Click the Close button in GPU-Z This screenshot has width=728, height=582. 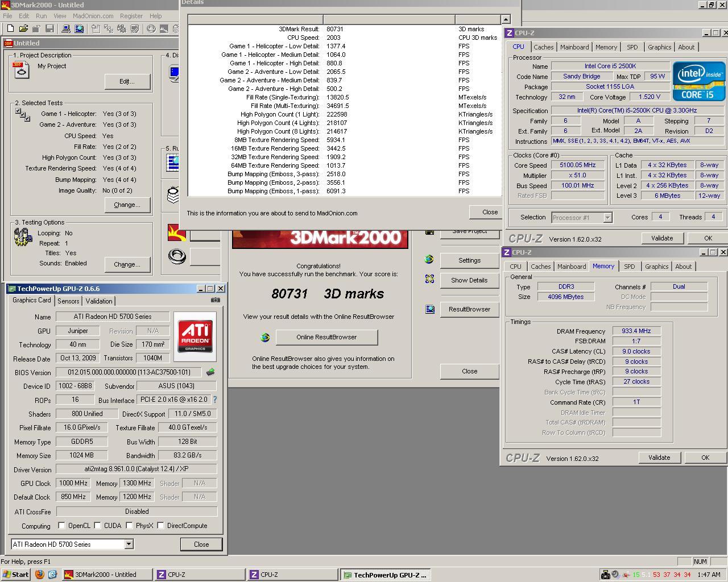click(201, 544)
